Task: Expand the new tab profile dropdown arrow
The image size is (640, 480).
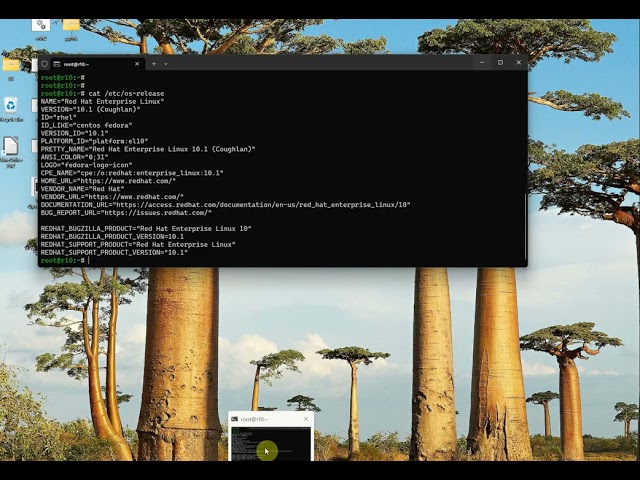Action: coord(166,64)
